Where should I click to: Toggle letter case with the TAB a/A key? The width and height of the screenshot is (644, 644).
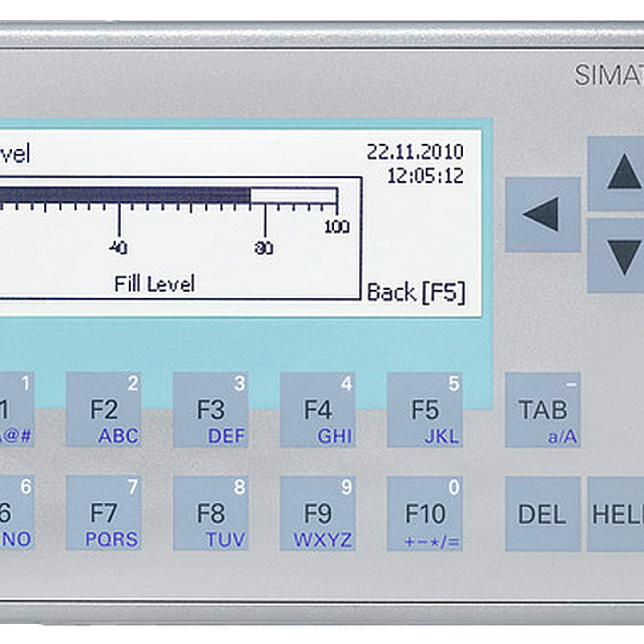543,410
